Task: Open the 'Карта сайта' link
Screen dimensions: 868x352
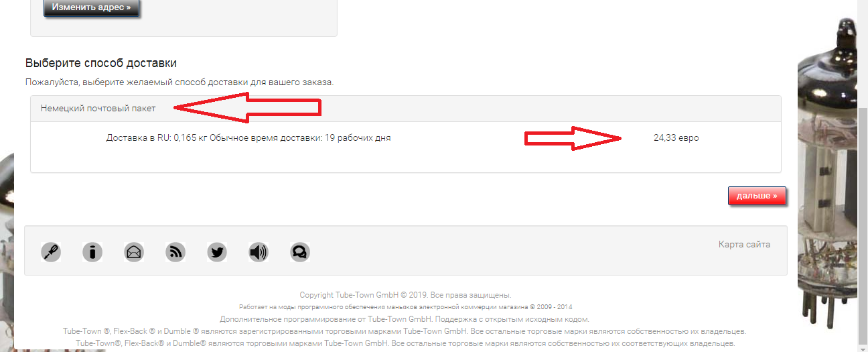Action: [744, 245]
